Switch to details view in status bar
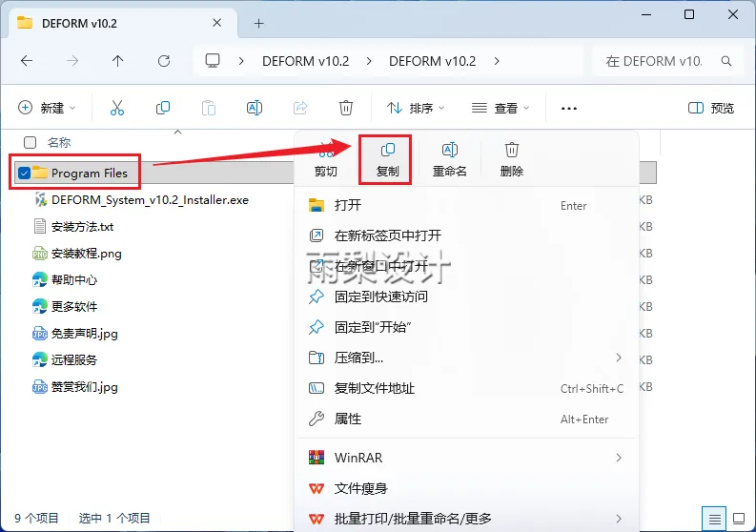756x532 pixels. (x=714, y=519)
